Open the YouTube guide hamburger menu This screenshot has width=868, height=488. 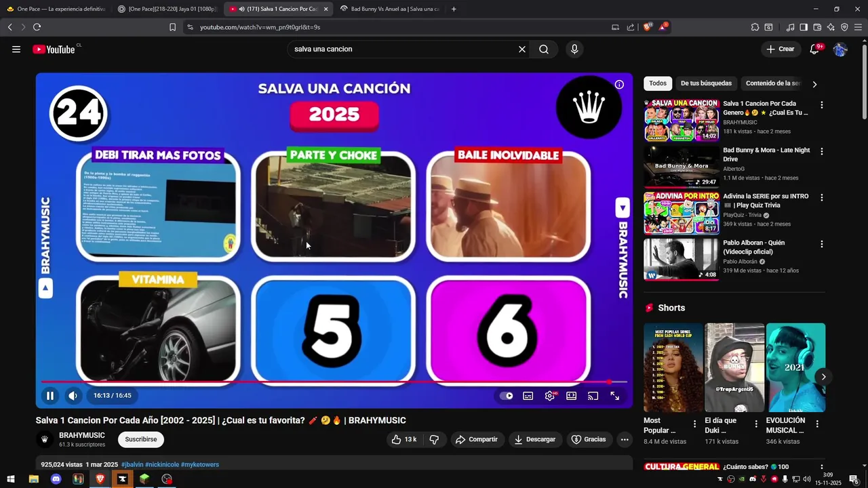(16, 49)
